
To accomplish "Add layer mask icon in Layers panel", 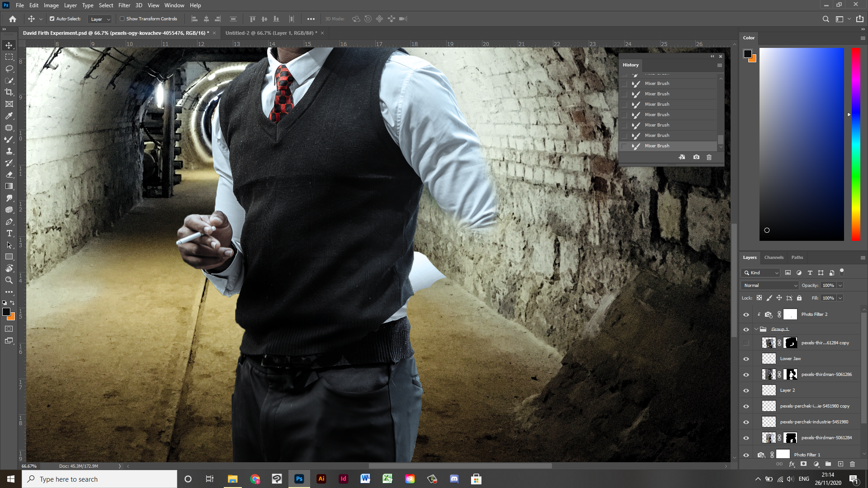I will click(803, 464).
